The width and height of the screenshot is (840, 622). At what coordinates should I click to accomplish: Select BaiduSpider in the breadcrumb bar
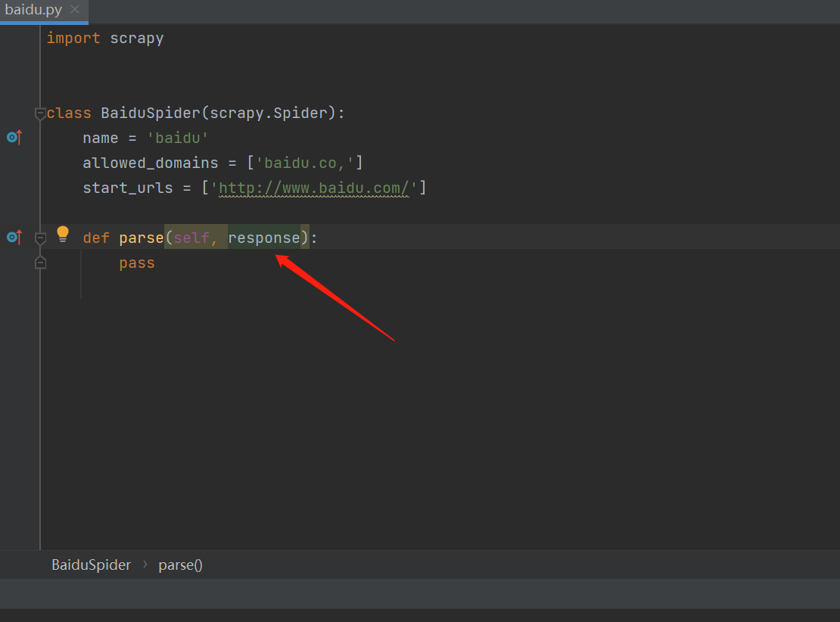(91, 564)
